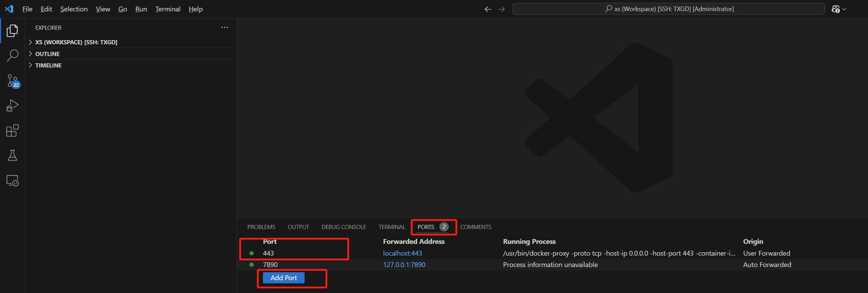Expand the TIMELINE section

click(131, 65)
